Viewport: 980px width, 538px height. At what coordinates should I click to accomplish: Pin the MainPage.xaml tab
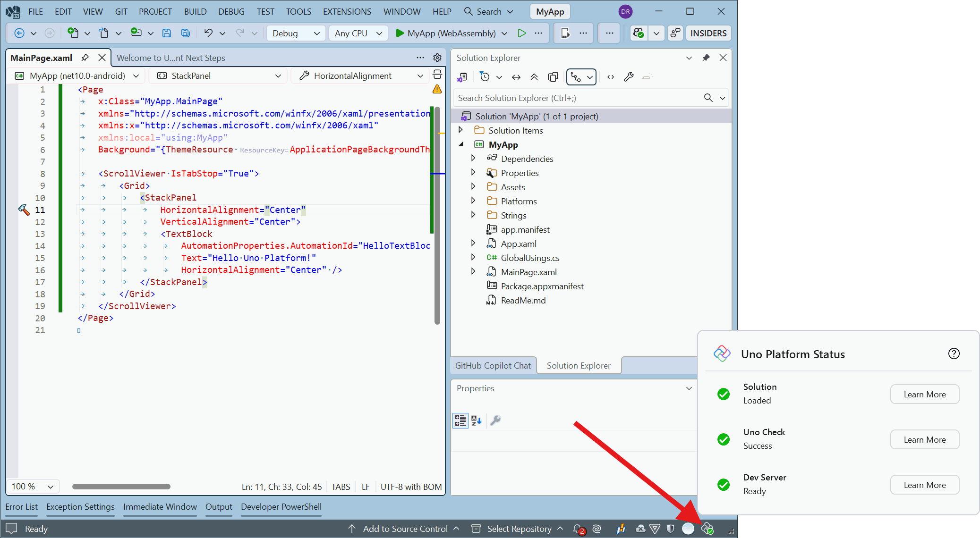85,57
